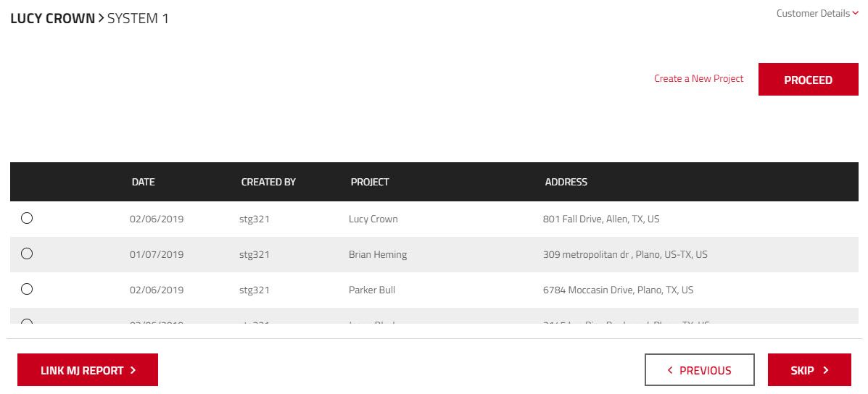
Task: Go back with the PREVIOUS button
Action: (x=700, y=369)
